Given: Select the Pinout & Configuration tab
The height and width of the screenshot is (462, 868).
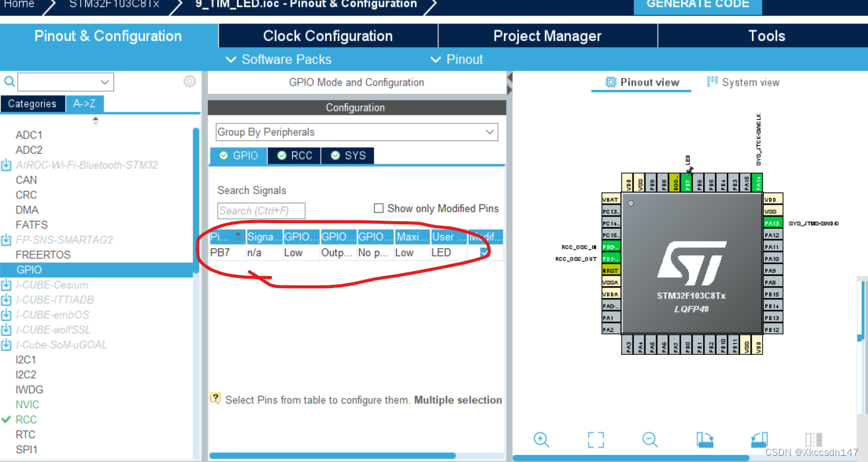Looking at the screenshot, I should pyautogui.click(x=108, y=36).
